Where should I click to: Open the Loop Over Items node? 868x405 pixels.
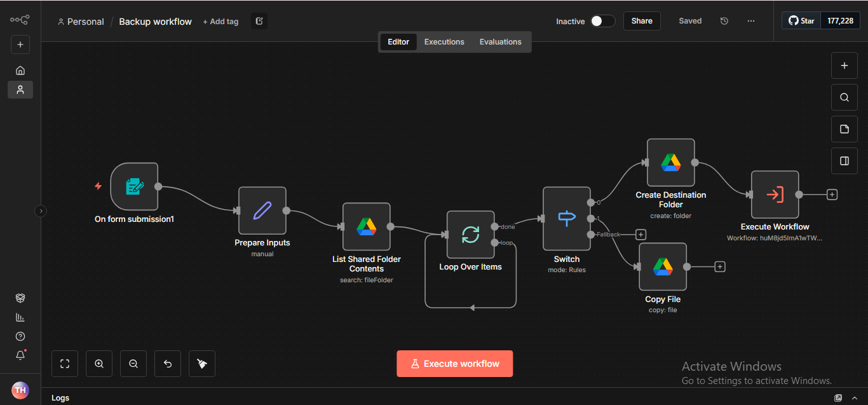pos(470,235)
